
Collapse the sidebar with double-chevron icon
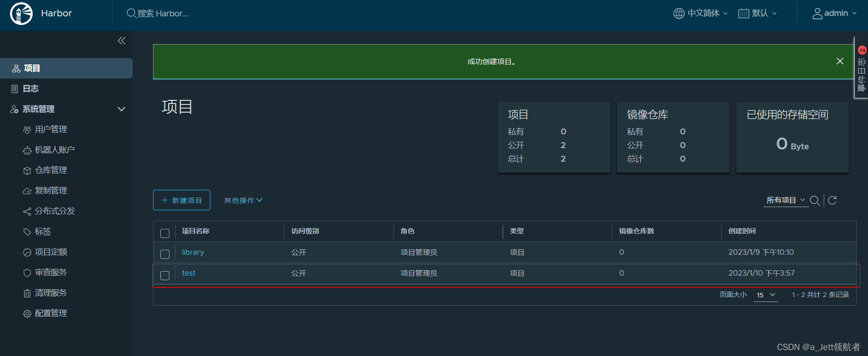121,41
